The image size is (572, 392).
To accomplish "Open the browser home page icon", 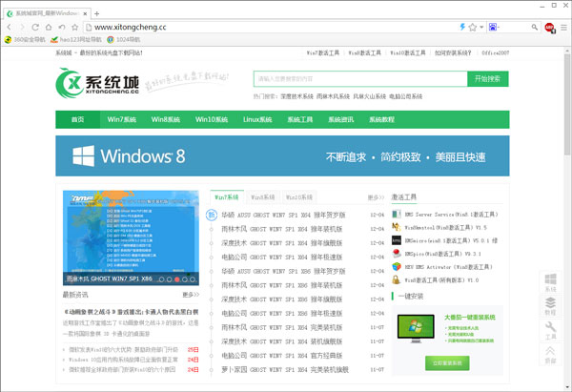I will 49,27.
